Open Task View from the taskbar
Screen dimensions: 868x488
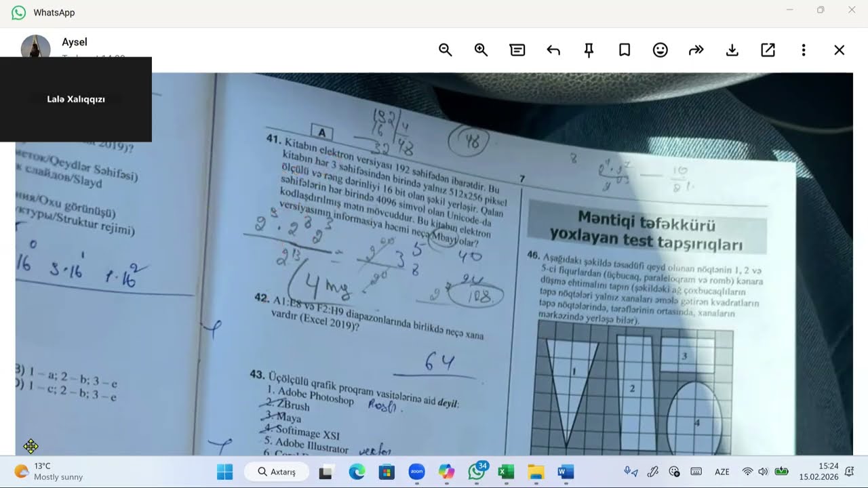click(x=326, y=472)
